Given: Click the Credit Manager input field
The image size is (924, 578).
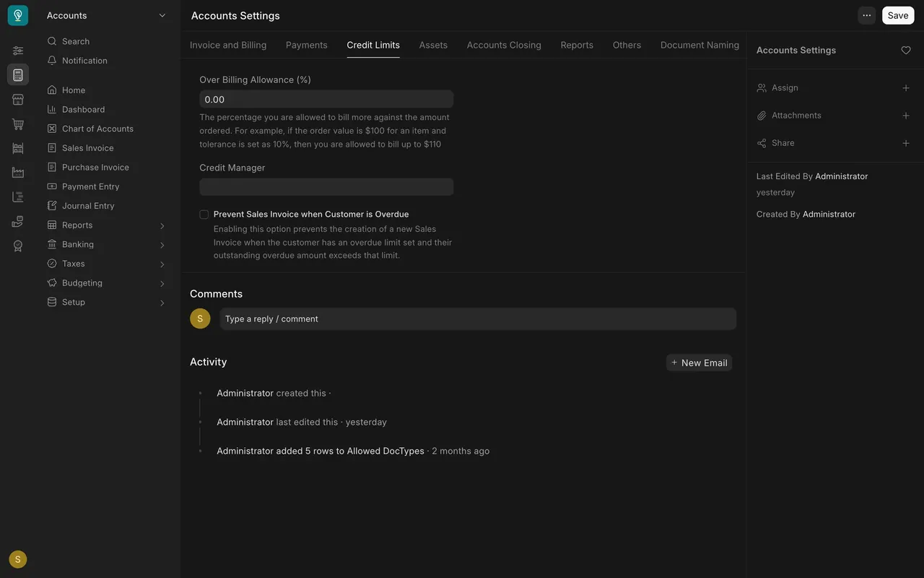Looking at the screenshot, I should [326, 187].
